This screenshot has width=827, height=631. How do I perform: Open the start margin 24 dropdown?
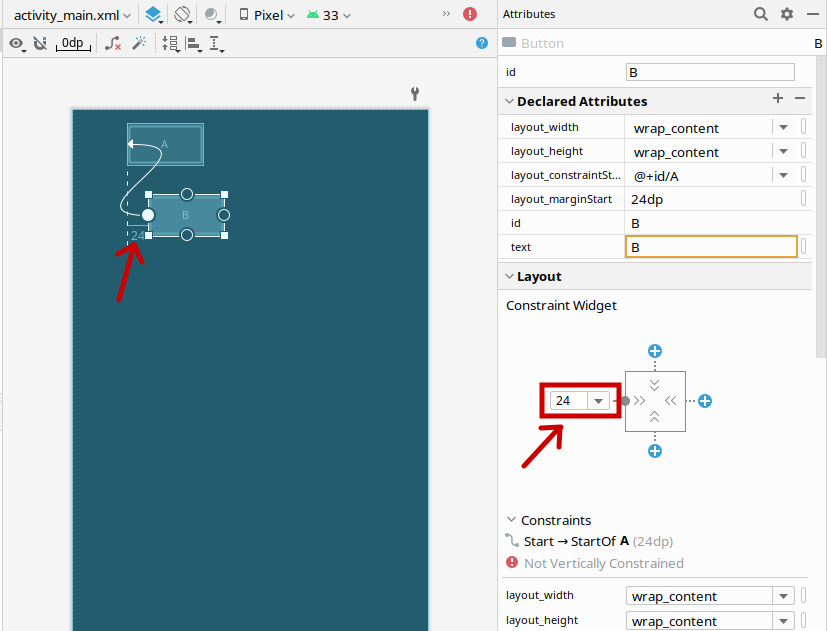(x=598, y=401)
